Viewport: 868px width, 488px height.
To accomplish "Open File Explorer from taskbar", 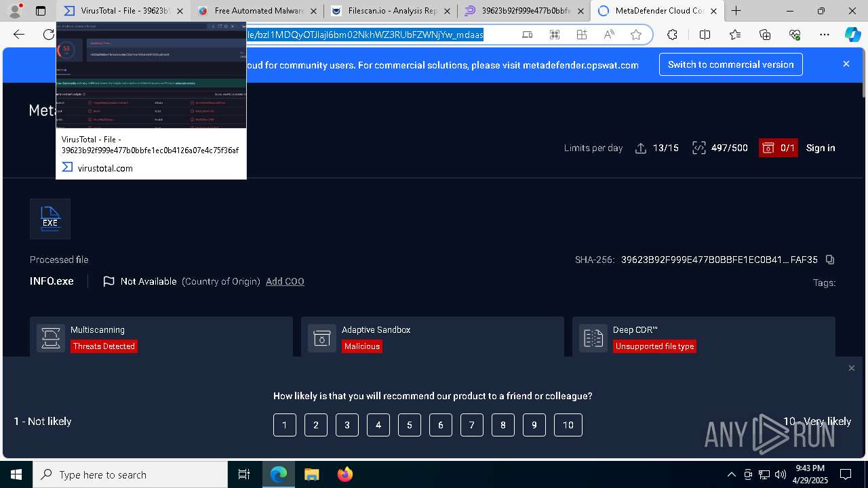I will 311,474.
